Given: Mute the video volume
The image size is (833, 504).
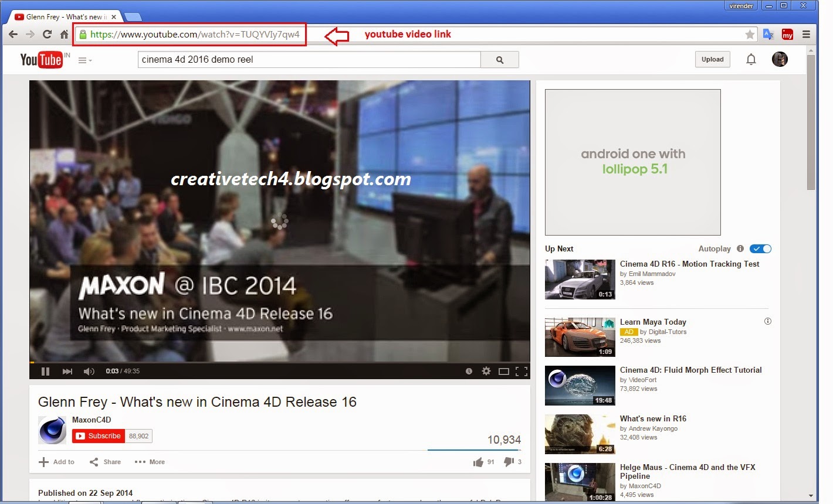Looking at the screenshot, I should point(89,371).
